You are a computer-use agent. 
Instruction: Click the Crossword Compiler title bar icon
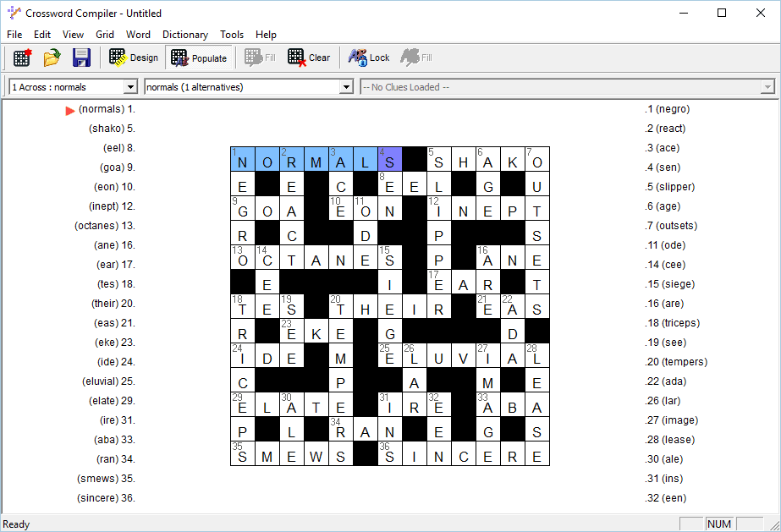click(14, 13)
